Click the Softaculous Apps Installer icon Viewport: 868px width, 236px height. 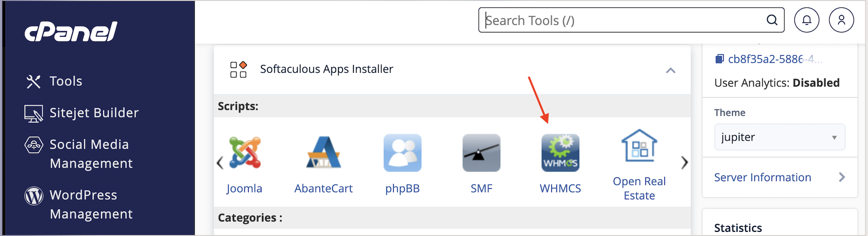click(238, 69)
